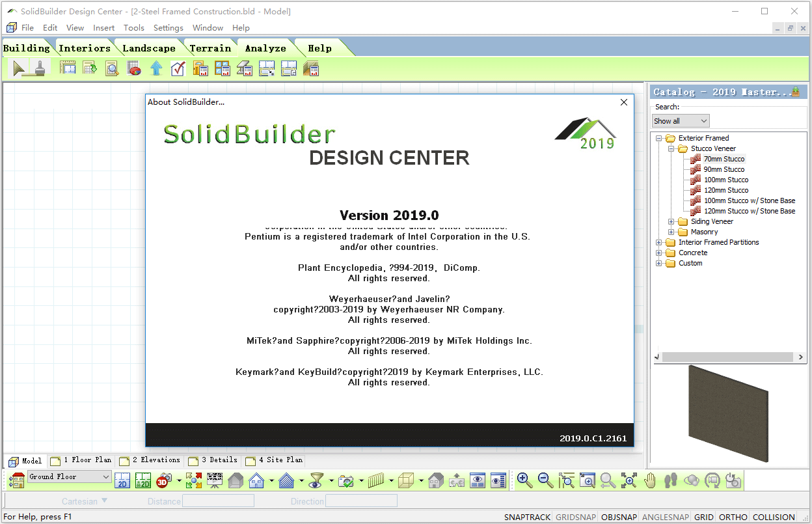Click the catalog horizontal scrollbar
Image resolution: width=812 pixels, height=524 pixels.
[x=729, y=357]
